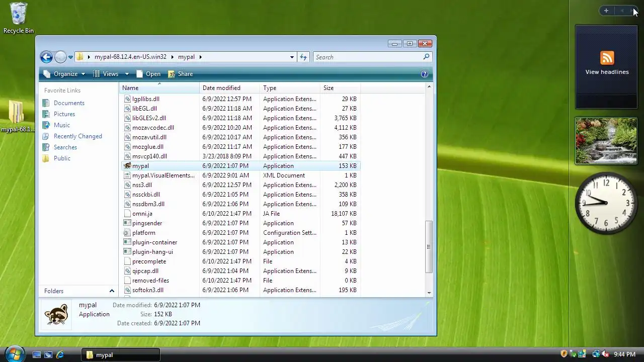
Task: Open the Windows Start orb
Action: [14, 353]
